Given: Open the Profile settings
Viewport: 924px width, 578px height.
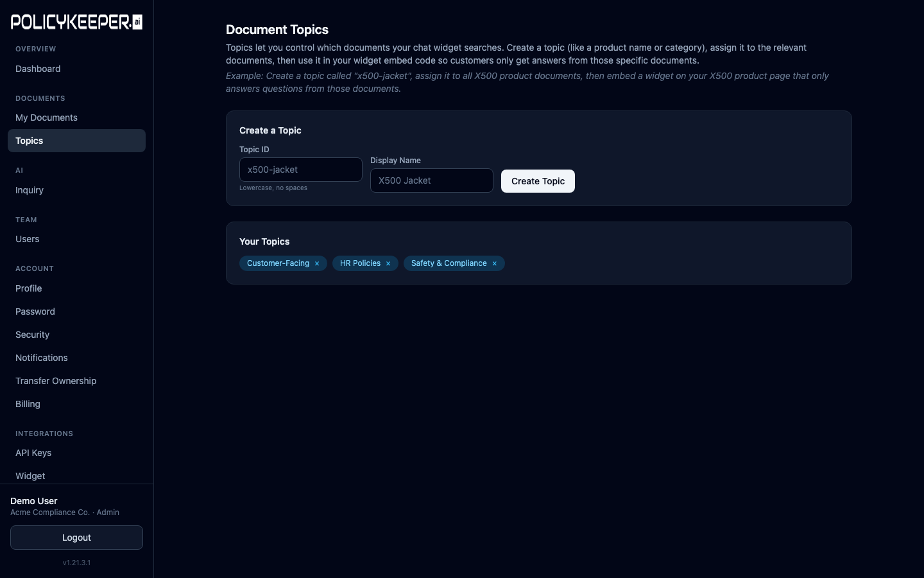Looking at the screenshot, I should pyautogui.click(x=29, y=288).
